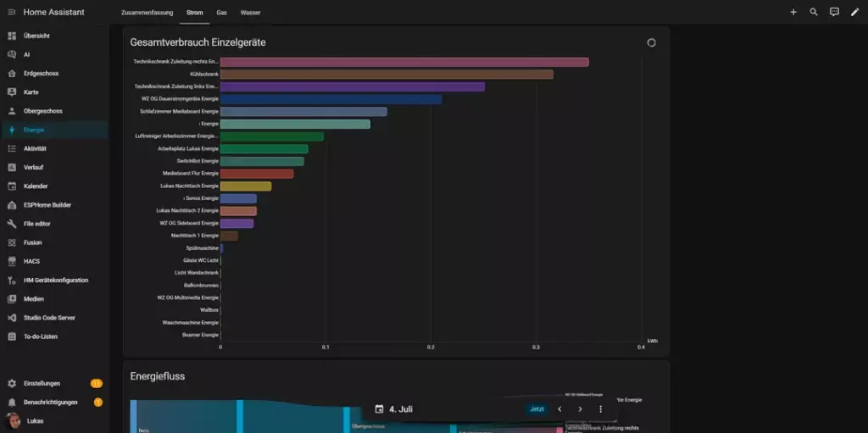The height and width of the screenshot is (433, 868).
Task: Click the Lukas Nachttisch 2 Energie label
Action: (x=187, y=210)
